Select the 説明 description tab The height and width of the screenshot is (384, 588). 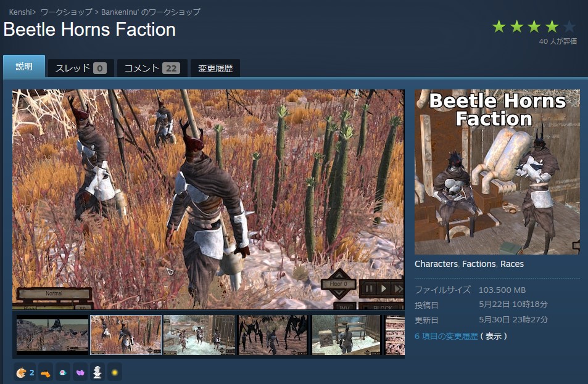pos(24,67)
